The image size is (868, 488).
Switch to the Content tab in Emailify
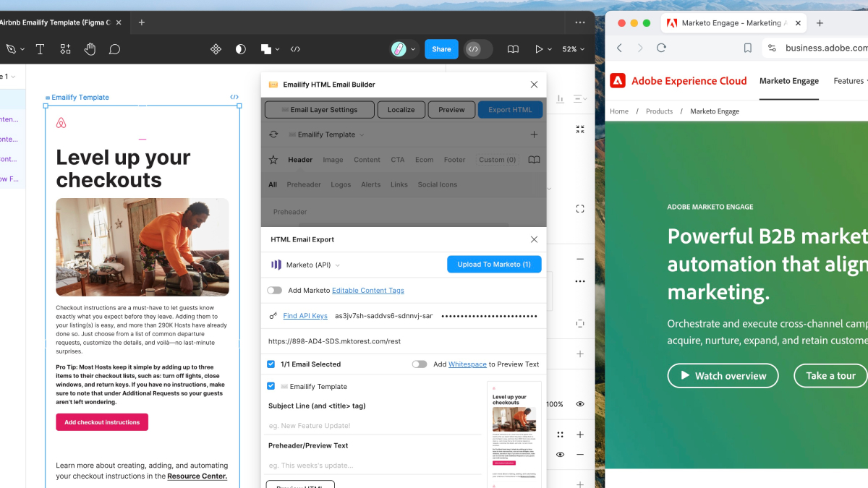click(367, 160)
